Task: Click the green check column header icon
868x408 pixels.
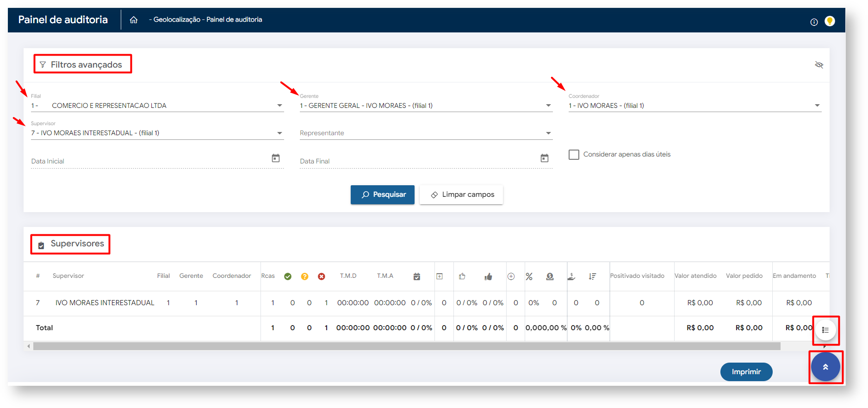Action: [x=288, y=276]
